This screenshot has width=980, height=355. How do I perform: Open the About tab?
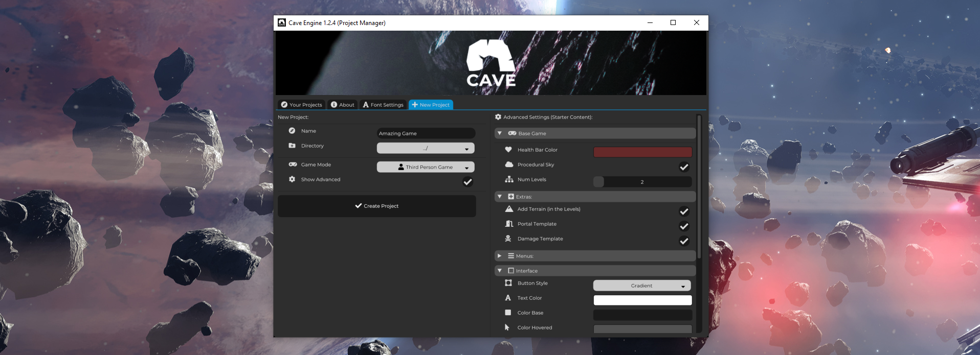342,105
